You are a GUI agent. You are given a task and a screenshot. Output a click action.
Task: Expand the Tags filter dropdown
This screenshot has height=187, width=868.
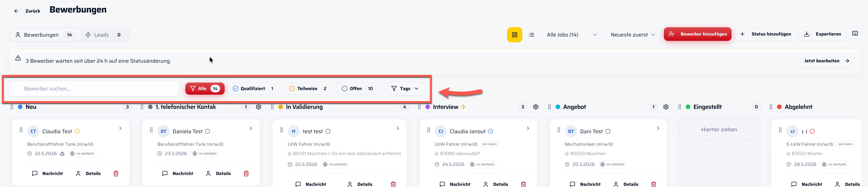coord(405,89)
